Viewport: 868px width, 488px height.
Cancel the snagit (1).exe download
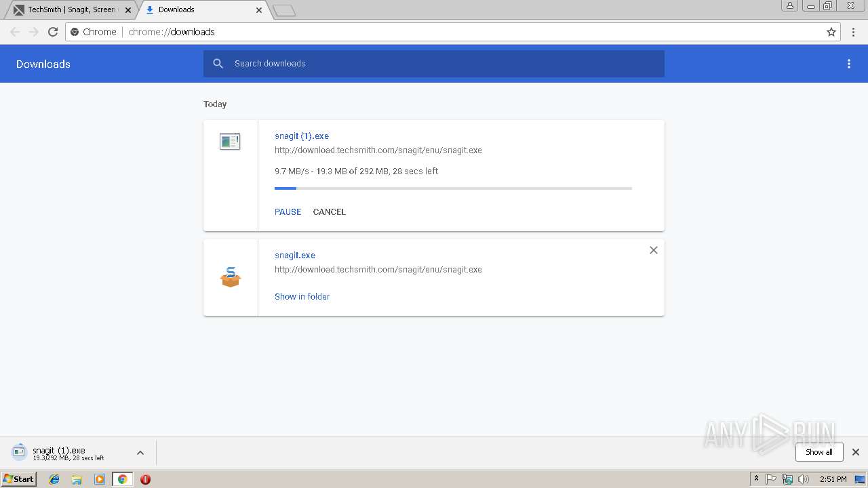[x=330, y=212]
